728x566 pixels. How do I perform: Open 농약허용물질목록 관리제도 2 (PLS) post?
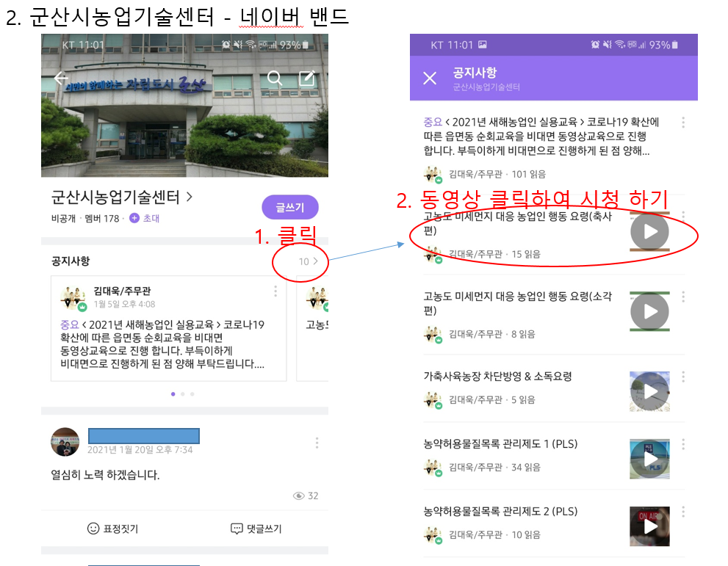pyautogui.click(x=500, y=511)
